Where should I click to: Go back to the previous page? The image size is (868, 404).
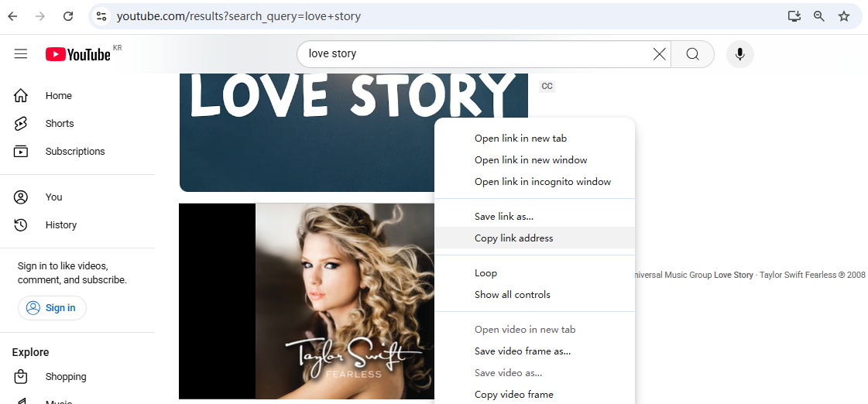coord(12,16)
